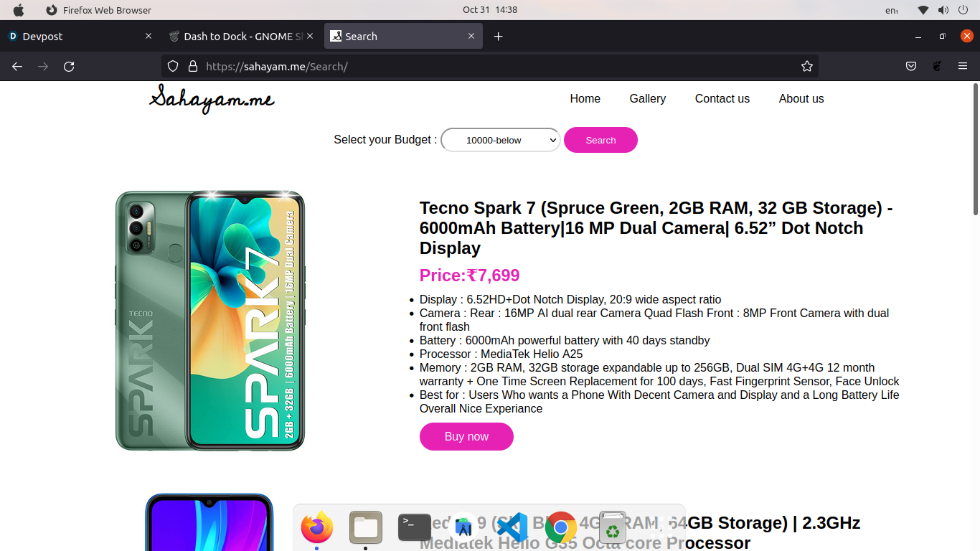Click the Sahayam.me logo
The height and width of the screenshot is (551, 980).
[x=212, y=99]
